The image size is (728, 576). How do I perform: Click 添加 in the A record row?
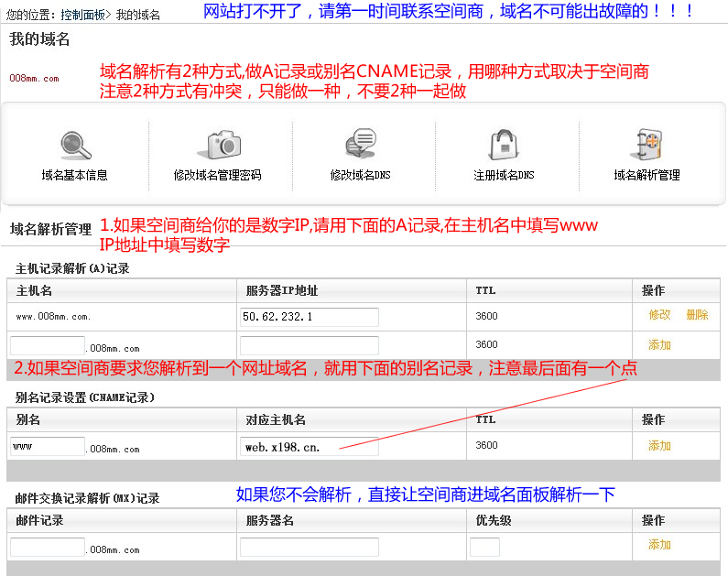tap(659, 345)
